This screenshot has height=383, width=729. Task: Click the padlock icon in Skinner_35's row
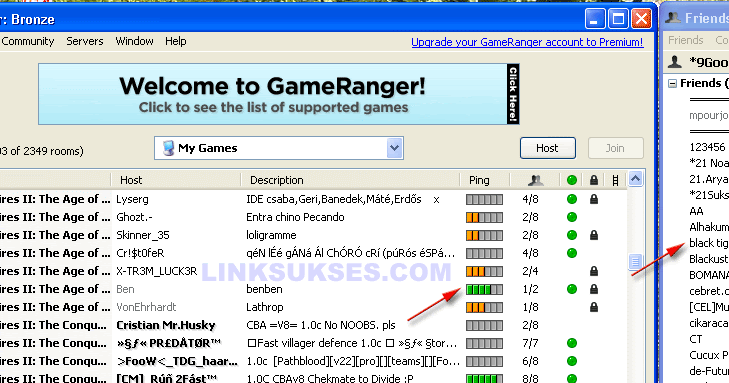coord(594,235)
